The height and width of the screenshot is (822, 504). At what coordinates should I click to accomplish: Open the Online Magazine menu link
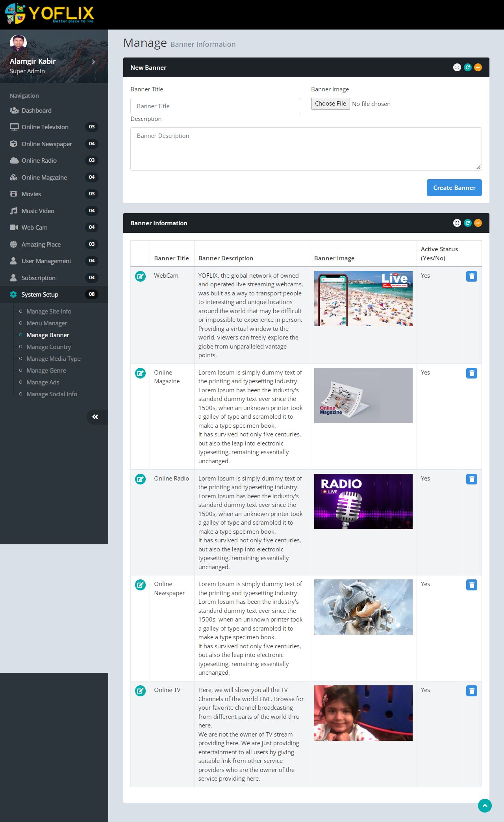click(x=54, y=178)
